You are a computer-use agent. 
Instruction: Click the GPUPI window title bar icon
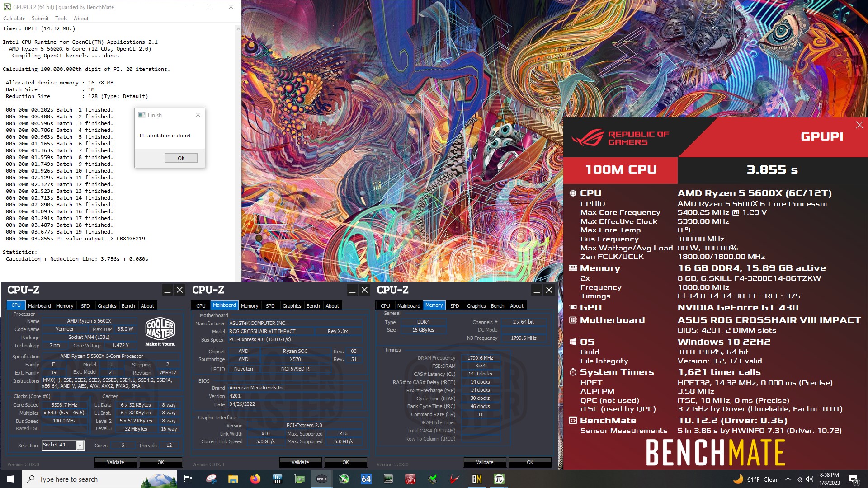pyautogui.click(x=7, y=7)
